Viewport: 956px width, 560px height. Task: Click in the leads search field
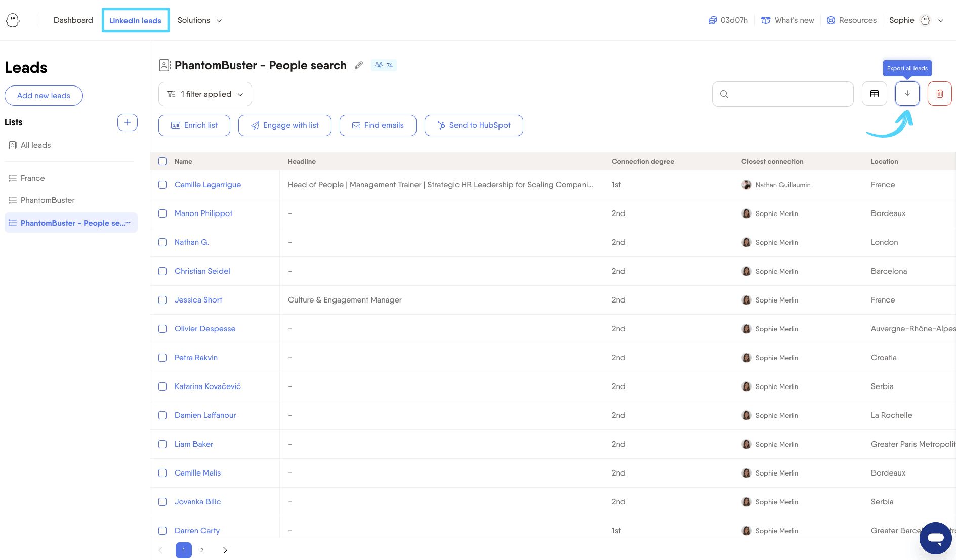pos(783,94)
